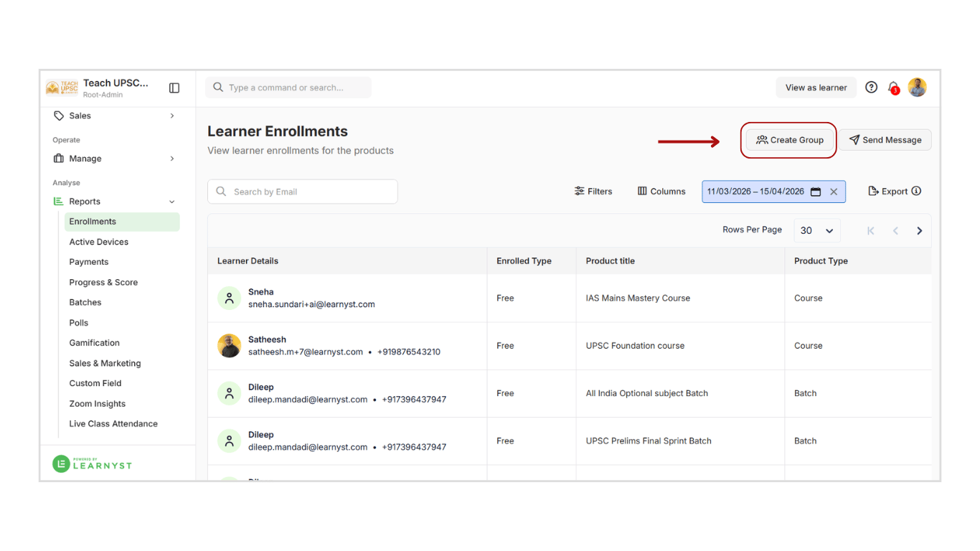This screenshot has width=980, height=551.
Task: Open the Rows Per Page dropdown
Action: click(x=817, y=231)
